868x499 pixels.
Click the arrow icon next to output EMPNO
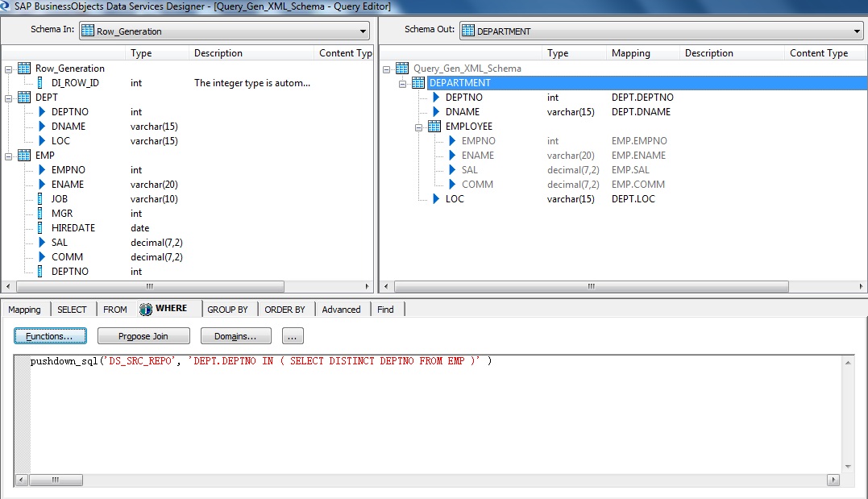(451, 141)
